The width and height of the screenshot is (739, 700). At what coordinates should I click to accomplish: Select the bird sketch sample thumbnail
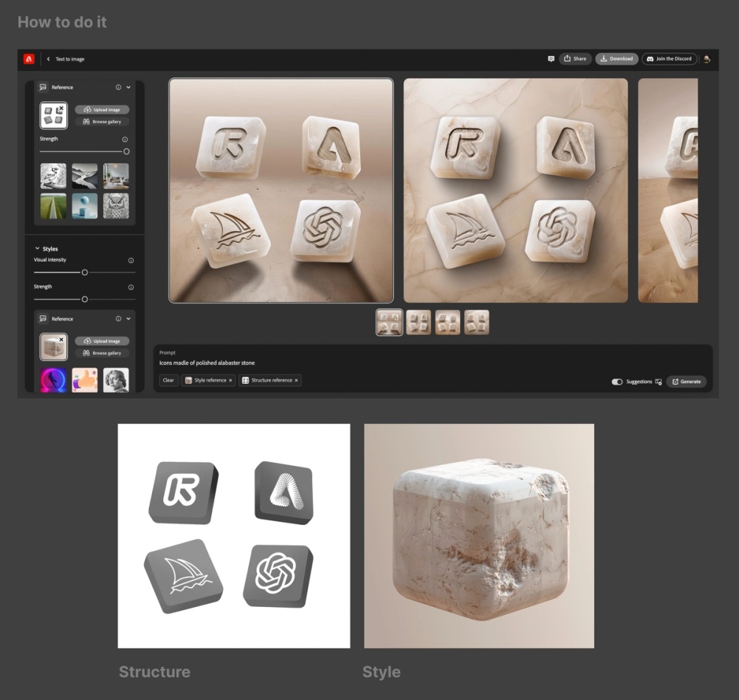[x=53, y=176]
